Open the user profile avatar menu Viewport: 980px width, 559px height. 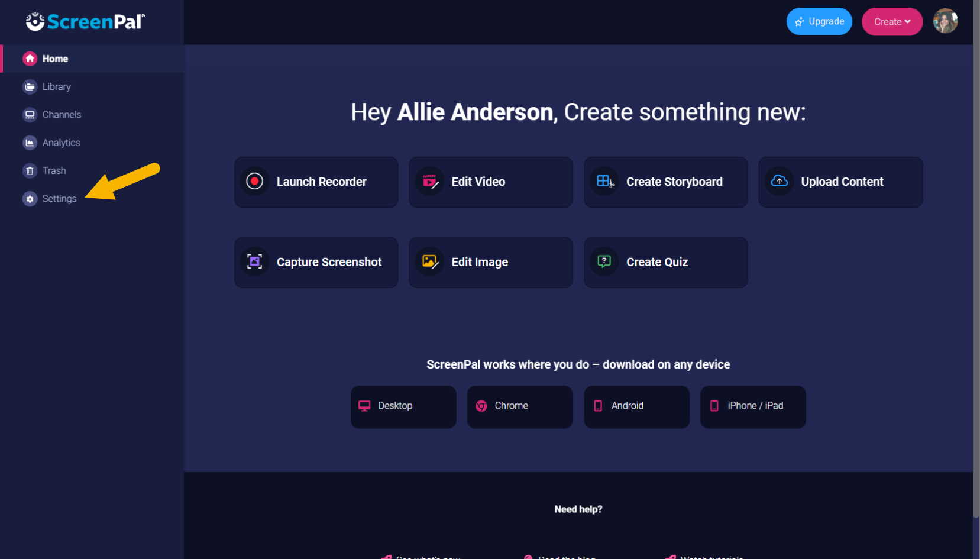[x=945, y=21]
